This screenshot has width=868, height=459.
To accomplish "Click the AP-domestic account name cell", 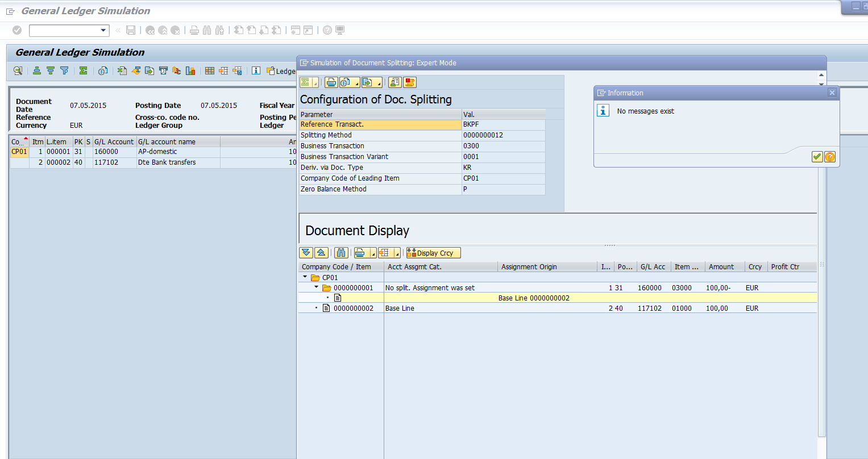I will [x=178, y=152].
